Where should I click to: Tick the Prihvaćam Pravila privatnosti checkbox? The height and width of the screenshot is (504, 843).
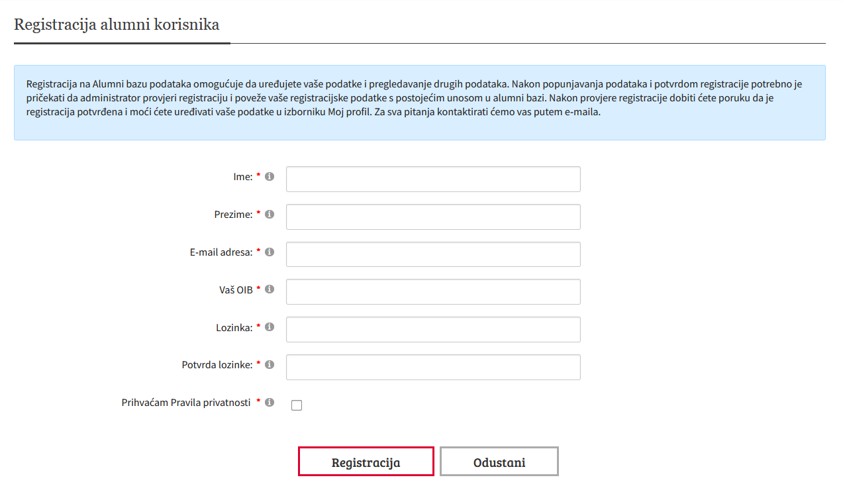coord(297,405)
